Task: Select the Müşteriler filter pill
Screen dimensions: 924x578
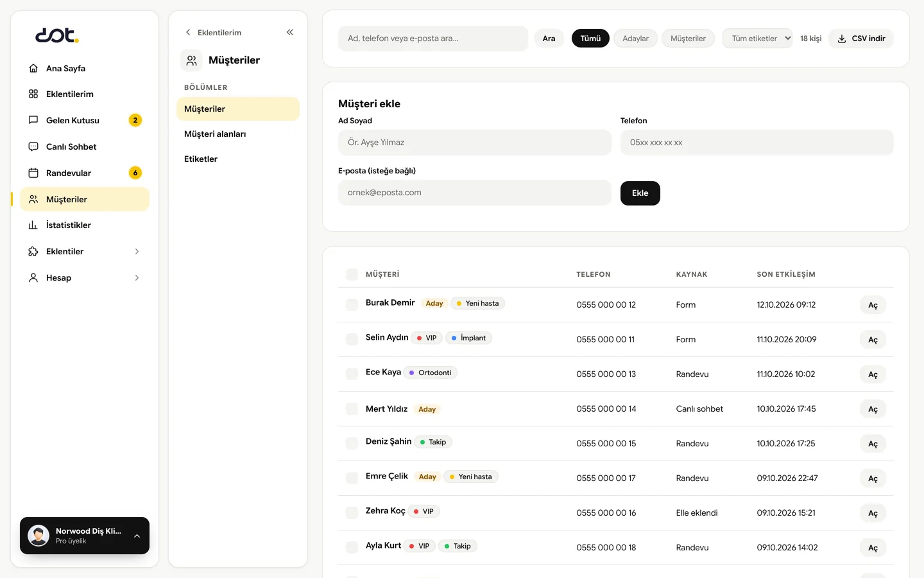Action: click(x=688, y=39)
